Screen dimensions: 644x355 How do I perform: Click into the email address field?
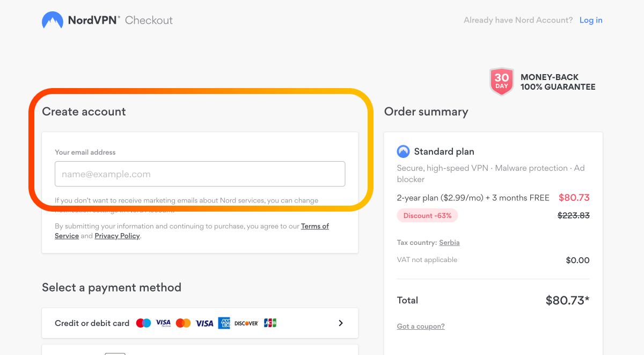[x=200, y=174]
